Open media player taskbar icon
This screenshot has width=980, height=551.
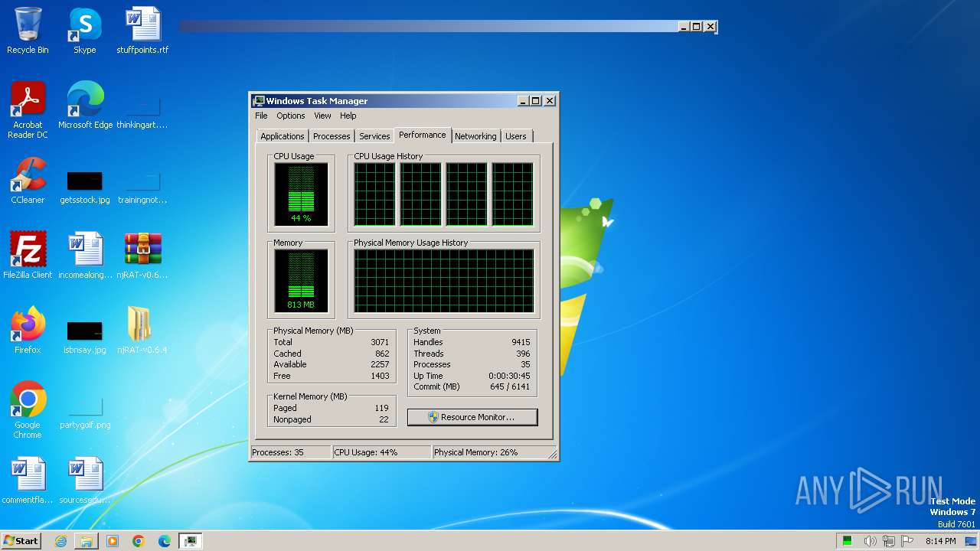(x=113, y=541)
